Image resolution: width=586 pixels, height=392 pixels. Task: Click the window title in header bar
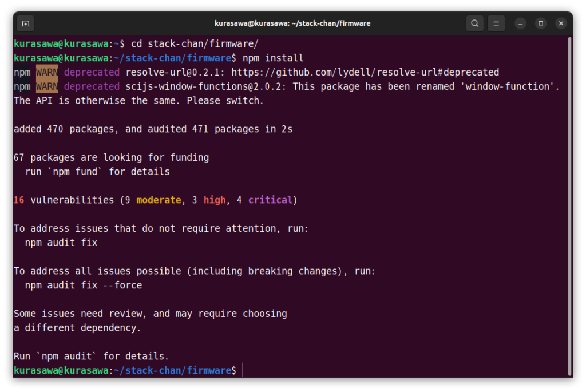pos(292,23)
